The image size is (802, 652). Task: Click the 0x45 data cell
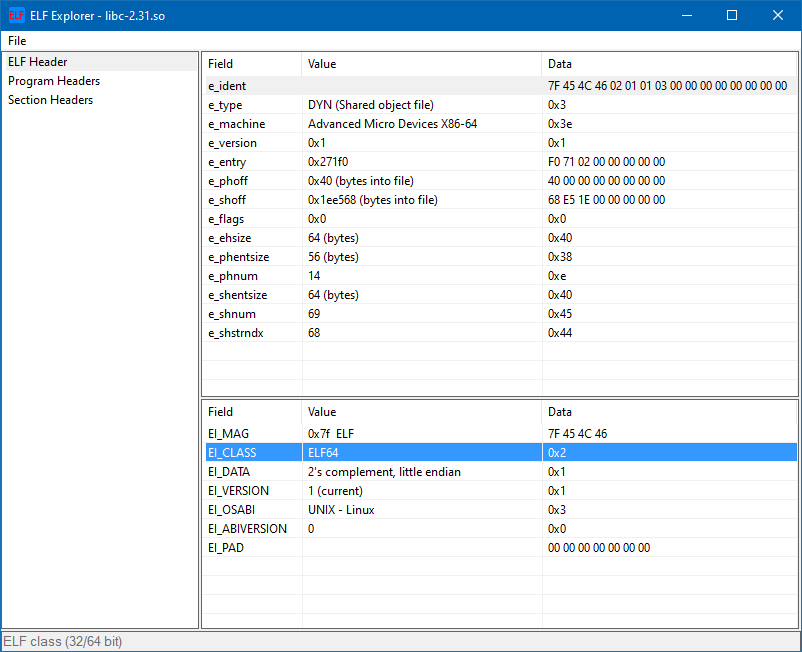(x=560, y=314)
